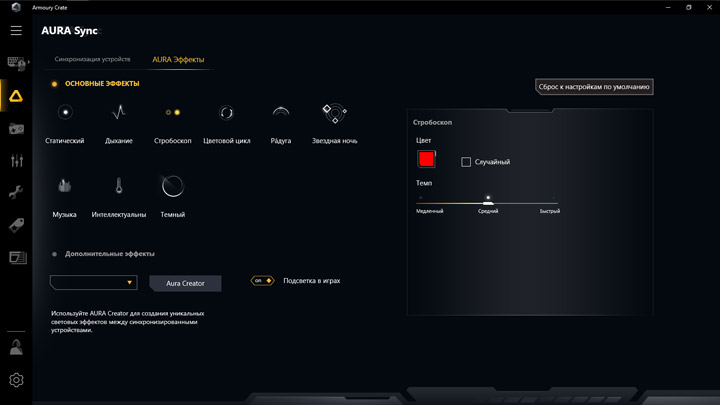Viewport: 720px width, 405px height.
Task: Select the Дыхание breathing effect icon
Action: pos(119,112)
